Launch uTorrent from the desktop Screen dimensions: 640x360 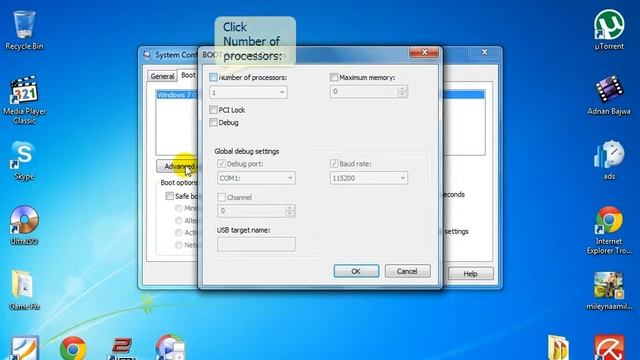point(609,30)
